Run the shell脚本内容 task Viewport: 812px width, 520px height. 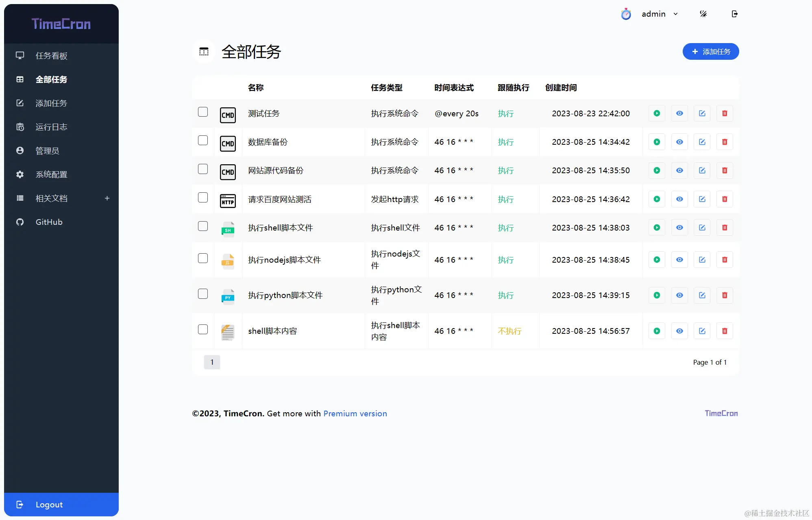pyautogui.click(x=657, y=331)
